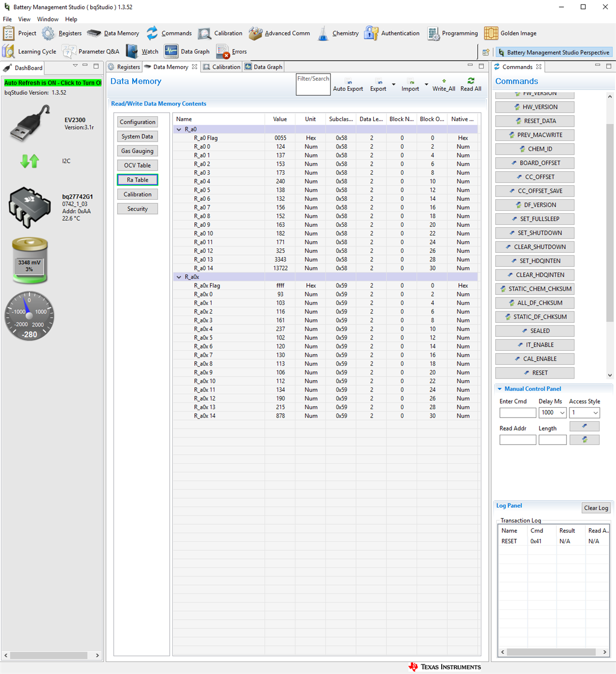Switch to the Calibration tab
The height and width of the screenshot is (674, 616).
[222, 67]
